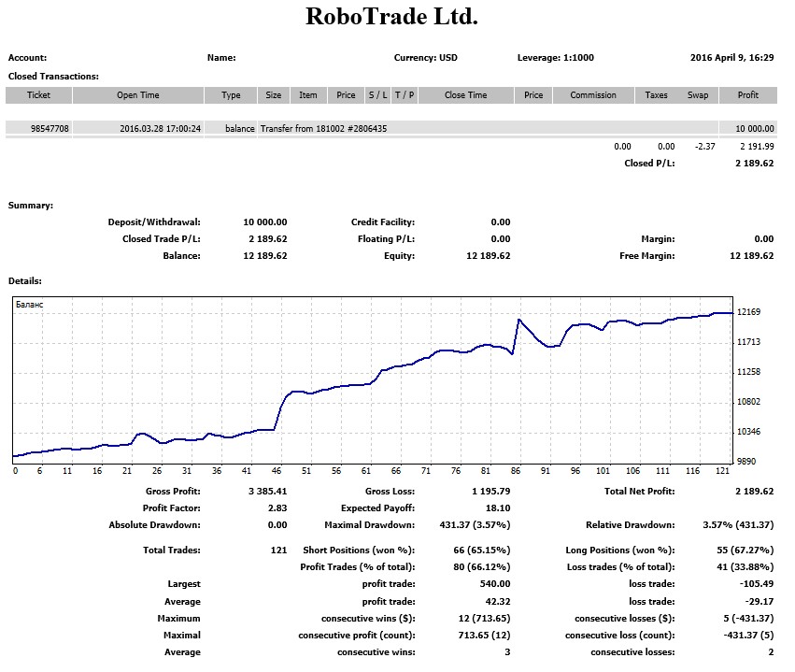Click the Ticket column header

tap(38, 95)
